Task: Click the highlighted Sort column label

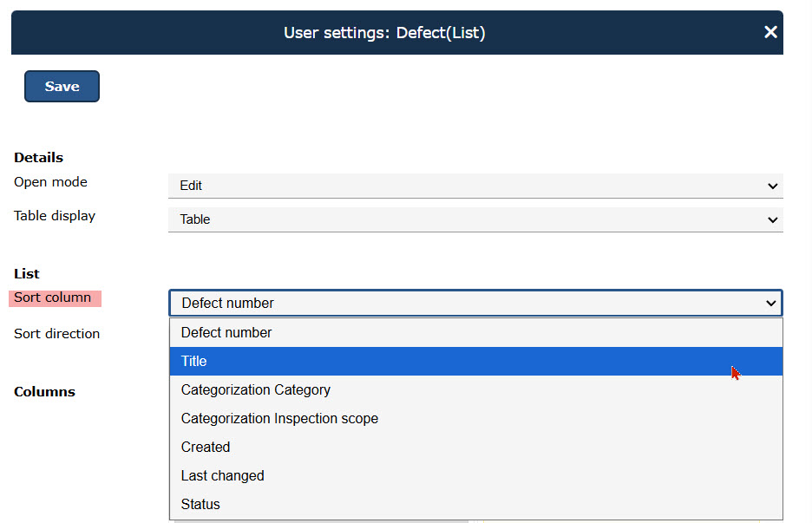Action: (x=53, y=297)
